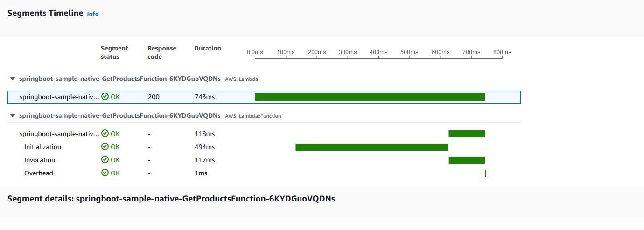Click the OK status icon for Invocation

point(105,160)
